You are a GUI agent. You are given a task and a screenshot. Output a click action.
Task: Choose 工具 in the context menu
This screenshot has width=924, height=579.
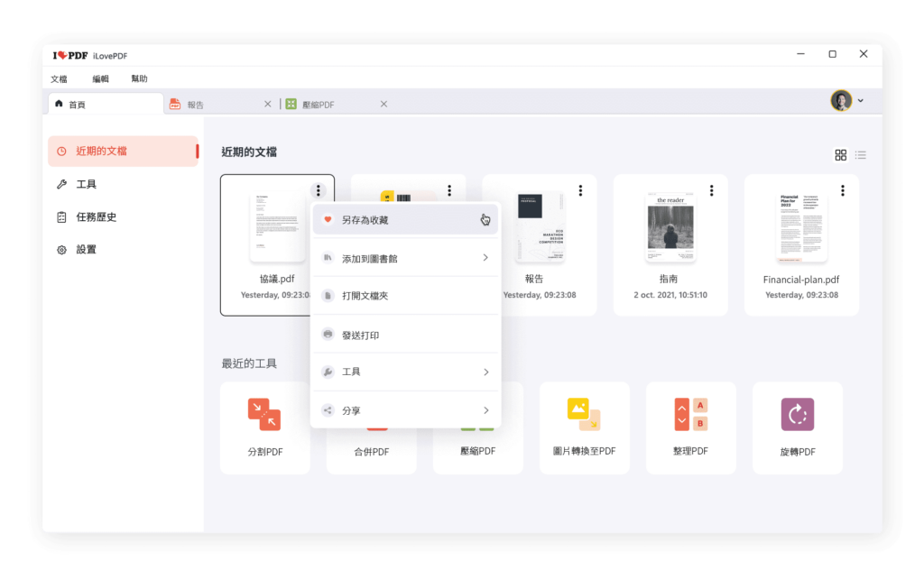tap(405, 372)
